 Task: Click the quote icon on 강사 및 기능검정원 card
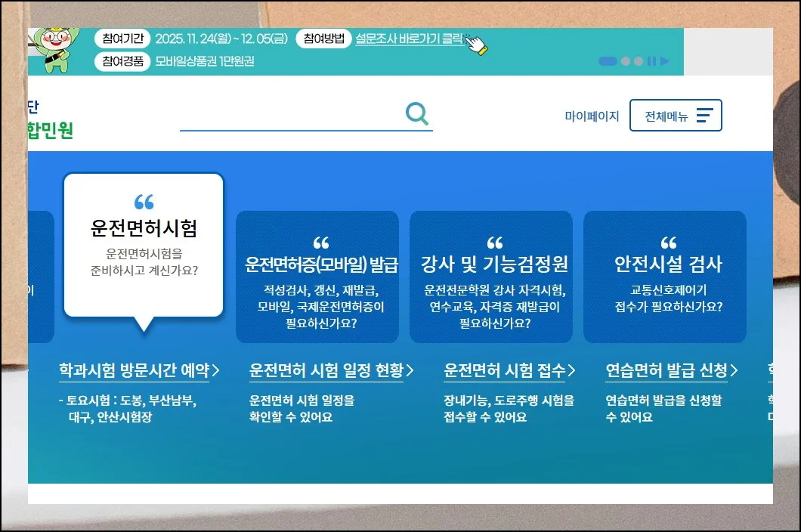pyautogui.click(x=494, y=243)
